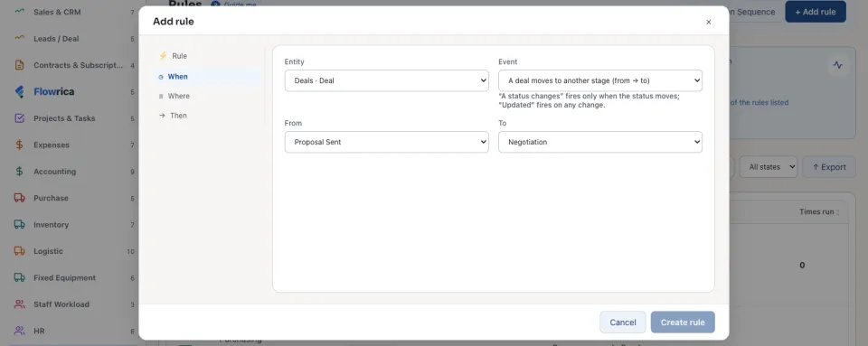The height and width of the screenshot is (346, 868).
Task: Open Purchase in sidebar
Action: coord(74,198)
